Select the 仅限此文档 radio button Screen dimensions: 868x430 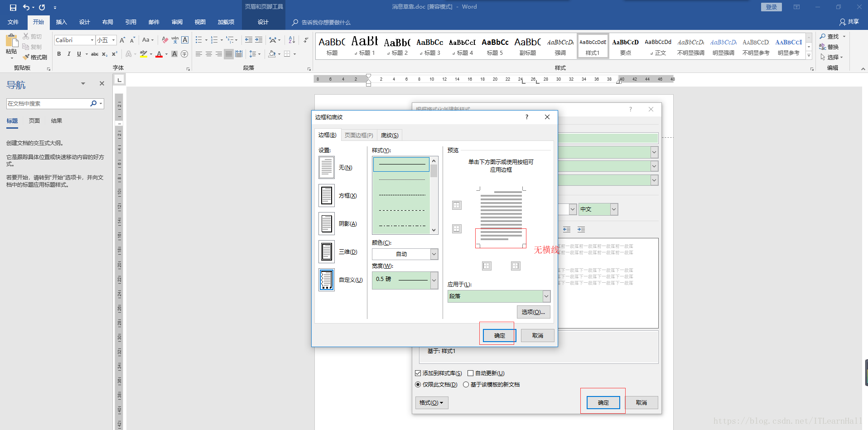pos(418,385)
